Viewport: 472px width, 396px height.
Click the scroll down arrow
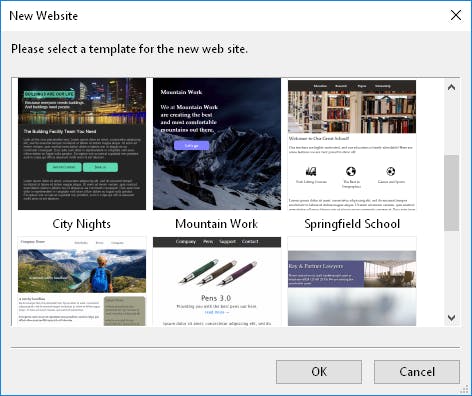[452, 318]
